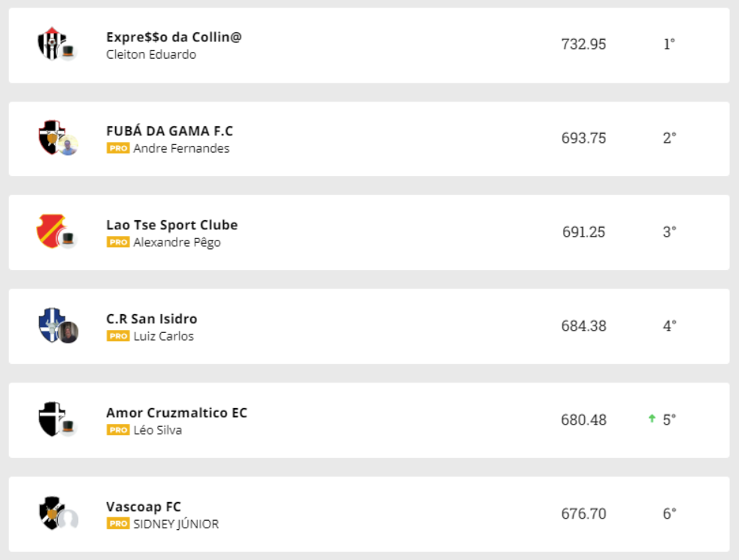Click the PRO badge beside SIDNEY JÚNIOR
The height and width of the screenshot is (560, 739).
click(118, 524)
